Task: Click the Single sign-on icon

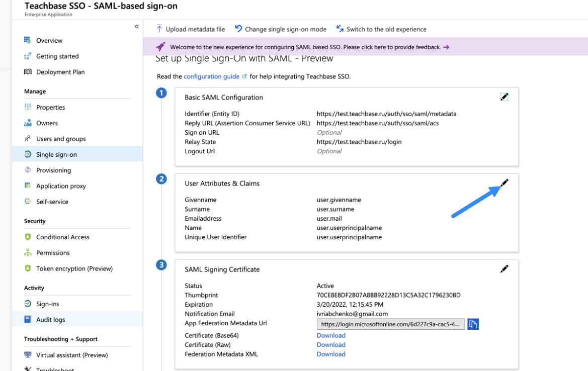Action: pos(28,154)
